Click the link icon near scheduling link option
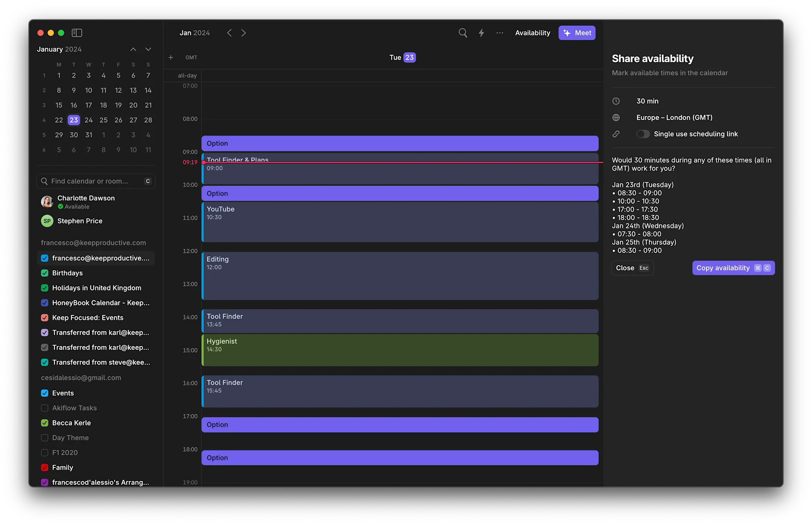The height and width of the screenshot is (525, 812). point(616,134)
